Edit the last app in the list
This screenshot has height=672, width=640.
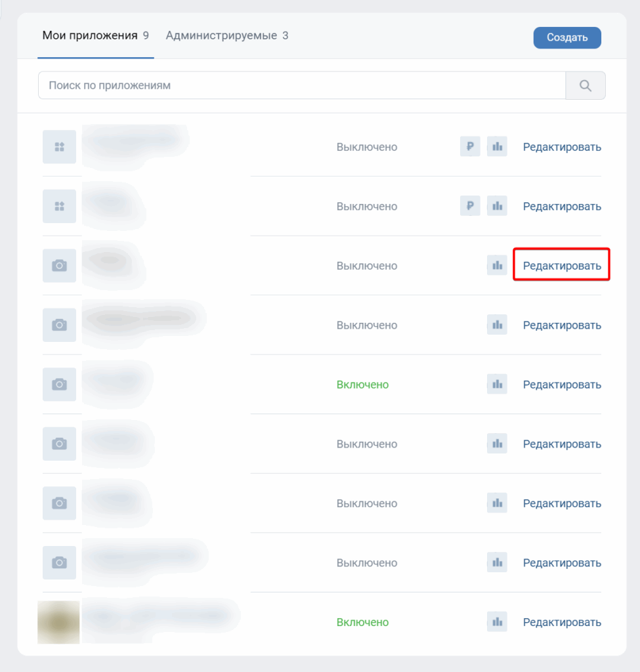coord(562,622)
